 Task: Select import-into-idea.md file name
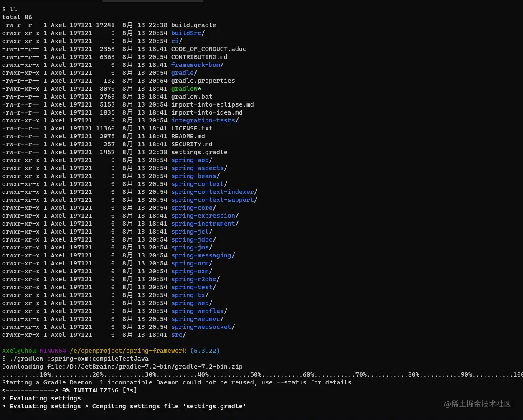(x=207, y=112)
